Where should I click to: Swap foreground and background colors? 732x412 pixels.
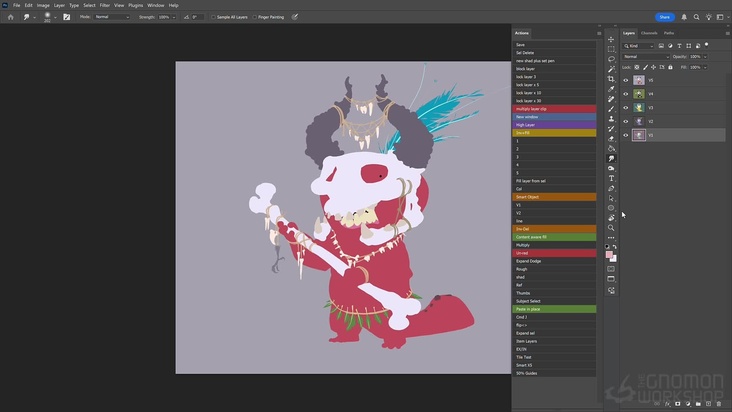[x=615, y=247]
